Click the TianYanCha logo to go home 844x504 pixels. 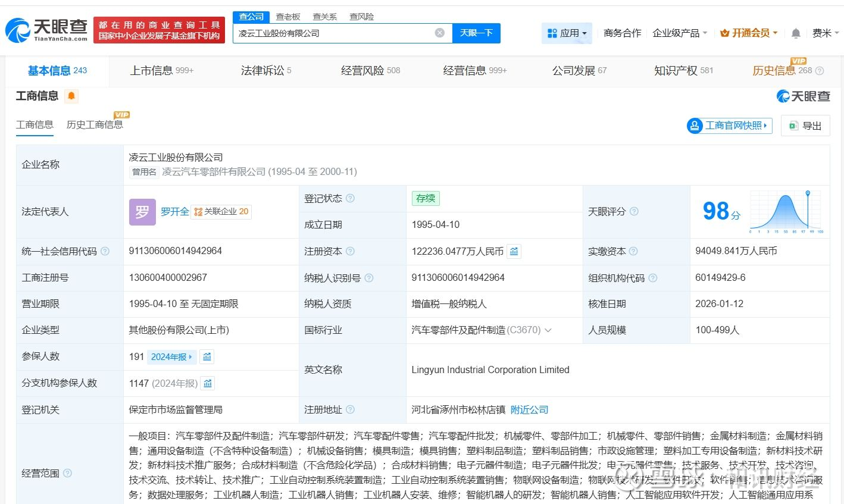point(46,30)
